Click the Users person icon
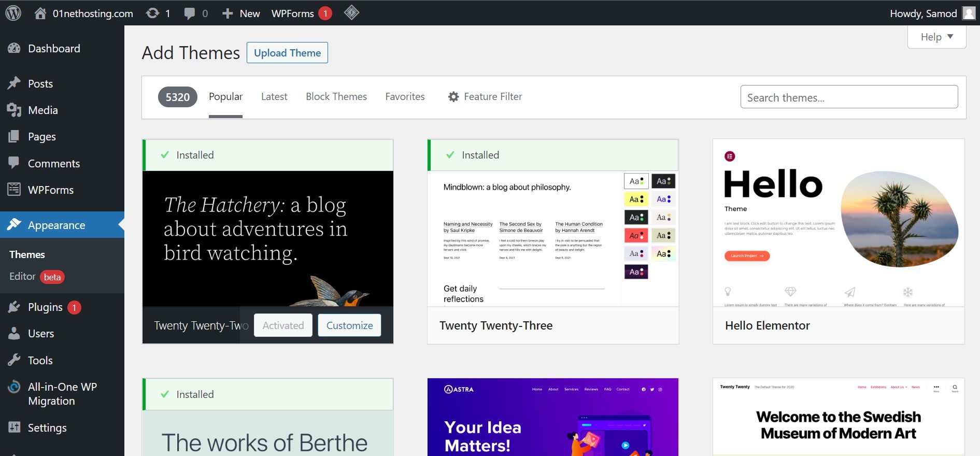Viewport: 980px width, 456px height. [15, 333]
